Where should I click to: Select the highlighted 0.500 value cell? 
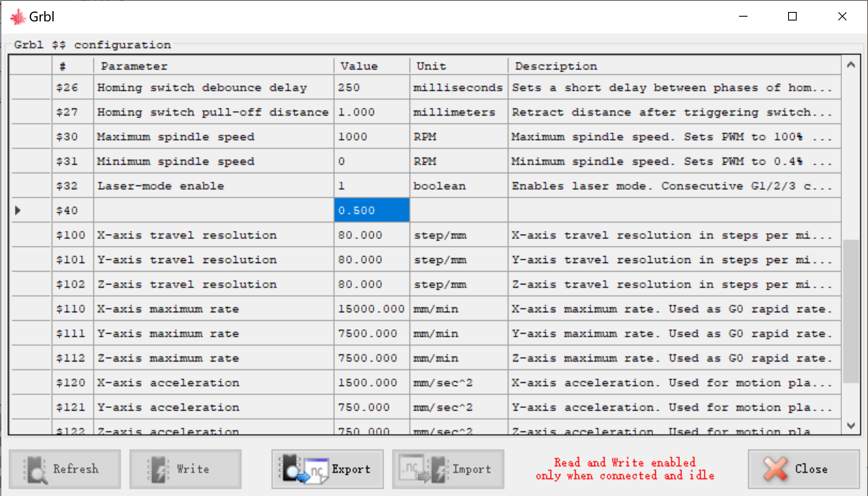pyautogui.click(x=371, y=210)
